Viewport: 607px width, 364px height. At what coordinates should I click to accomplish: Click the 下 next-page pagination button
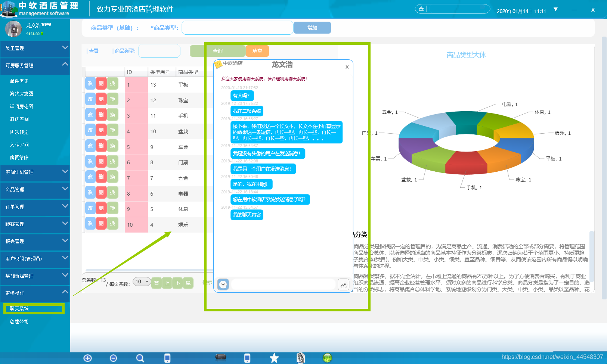coord(178,283)
